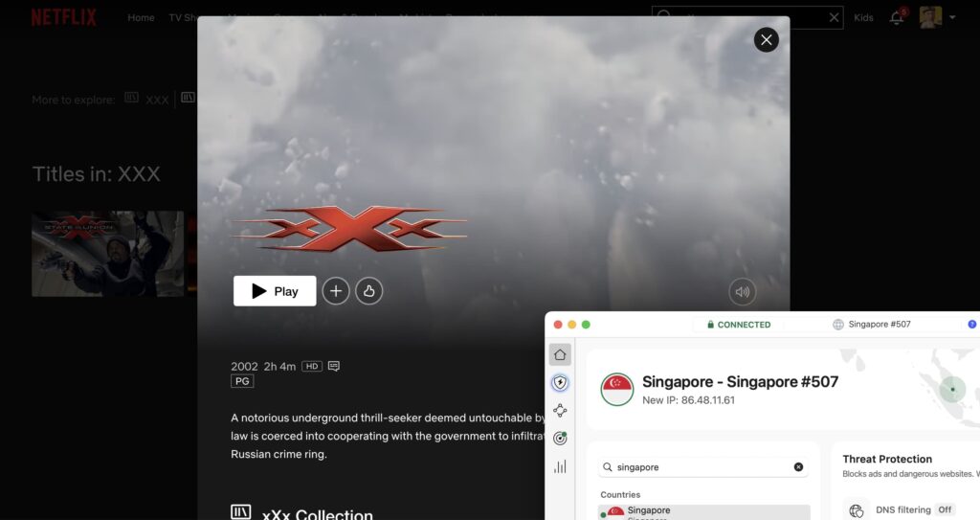Click the singapore VPN search field
This screenshot has height=520, width=980.
click(x=703, y=466)
